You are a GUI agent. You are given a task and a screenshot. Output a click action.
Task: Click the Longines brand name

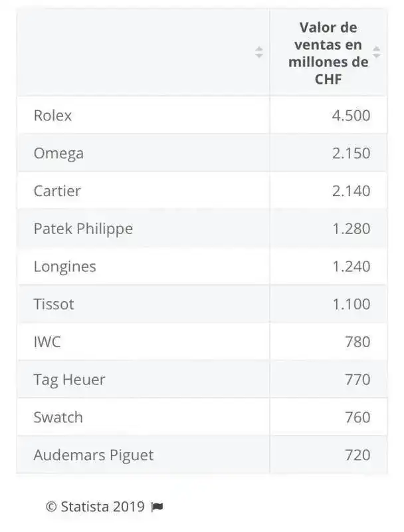tap(64, 267)
